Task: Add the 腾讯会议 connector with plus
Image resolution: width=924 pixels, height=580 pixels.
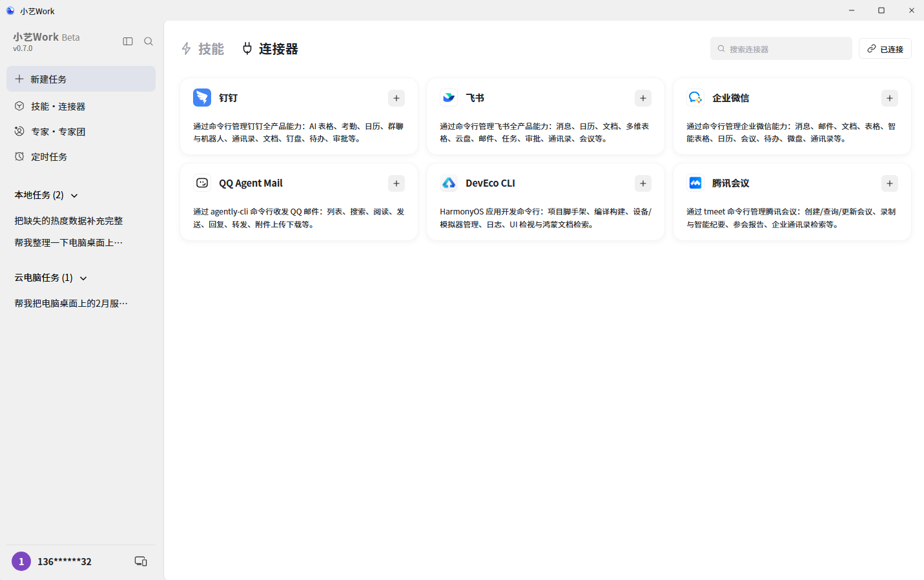Action: click(890, 183)
